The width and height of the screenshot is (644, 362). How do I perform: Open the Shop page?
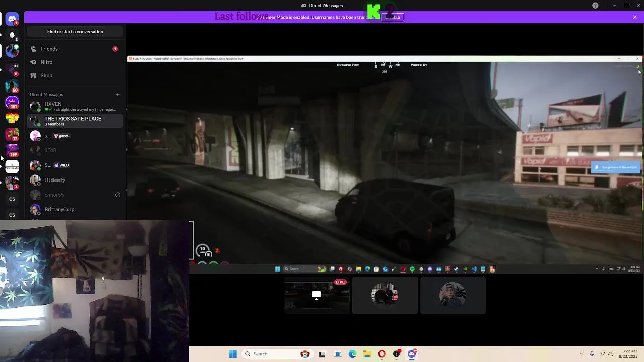tap(75, 75)
